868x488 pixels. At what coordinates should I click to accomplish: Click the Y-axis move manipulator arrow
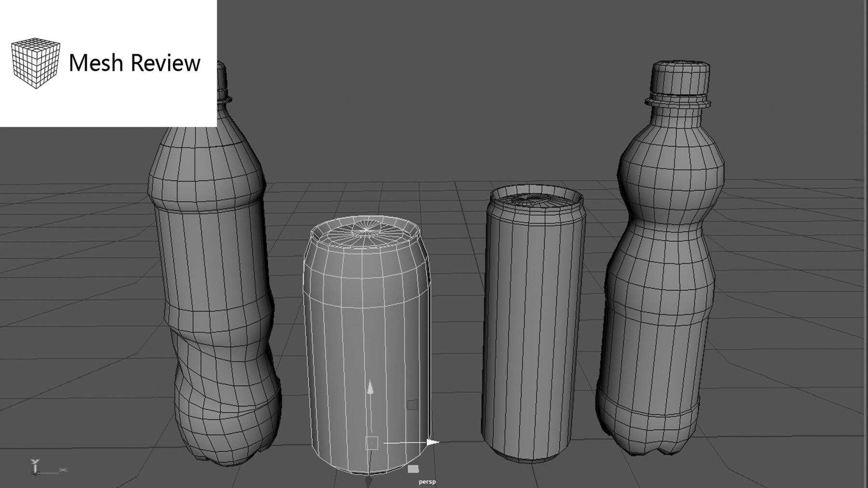(x=370, y=387)
